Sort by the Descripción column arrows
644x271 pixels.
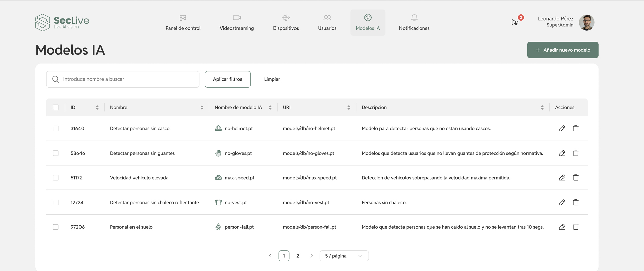pos(542,108)
